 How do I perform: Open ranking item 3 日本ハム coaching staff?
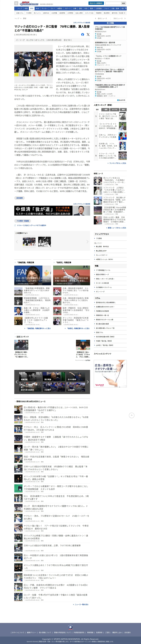tap(110, 136)
